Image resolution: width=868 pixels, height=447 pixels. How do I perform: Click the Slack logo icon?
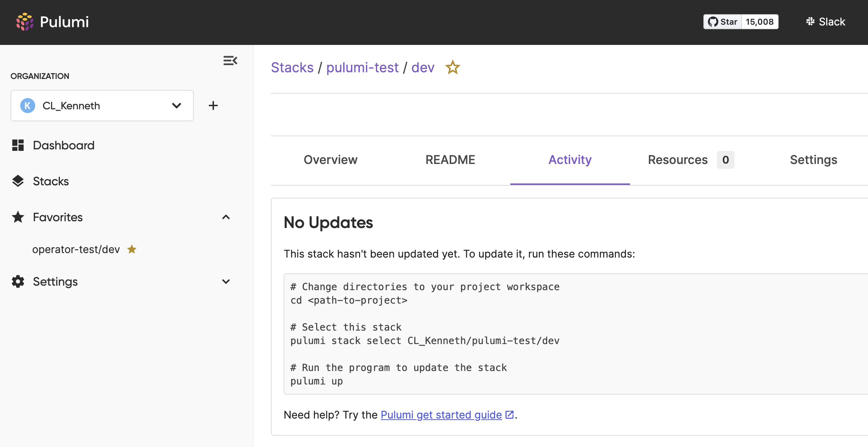tap(810, 21)
